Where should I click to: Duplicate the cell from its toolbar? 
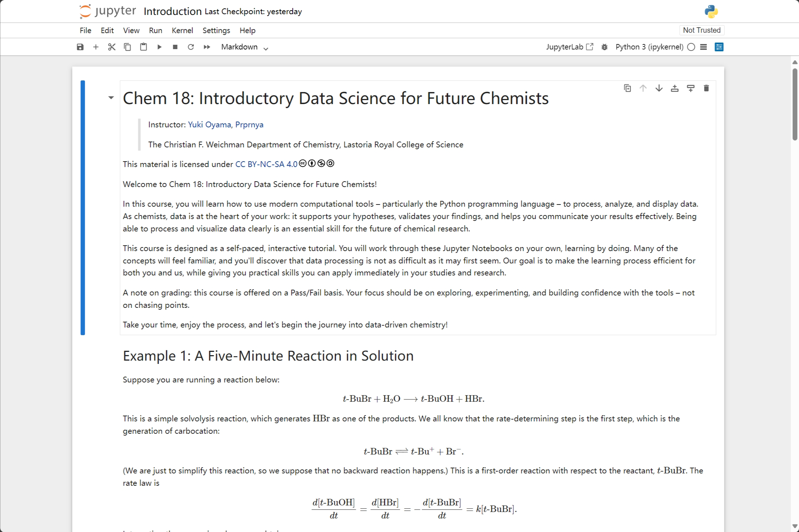click(627, 88)
